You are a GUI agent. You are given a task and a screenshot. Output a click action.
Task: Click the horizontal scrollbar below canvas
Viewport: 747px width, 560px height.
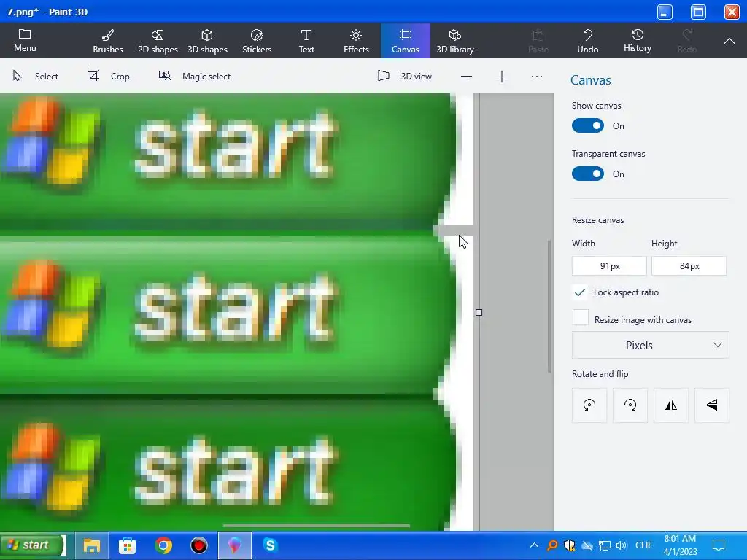coord(317,526)
